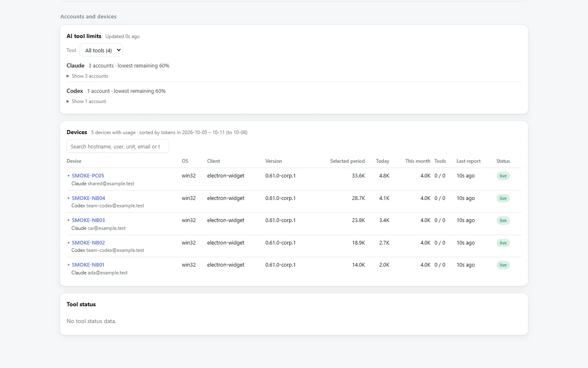Open the SMOKE-PC05 device link
This screenshot has width=588, height=368.
click(88, 175)
